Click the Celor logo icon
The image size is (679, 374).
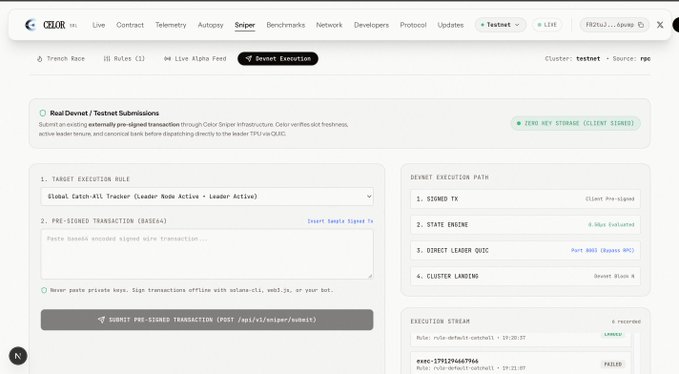30,25
